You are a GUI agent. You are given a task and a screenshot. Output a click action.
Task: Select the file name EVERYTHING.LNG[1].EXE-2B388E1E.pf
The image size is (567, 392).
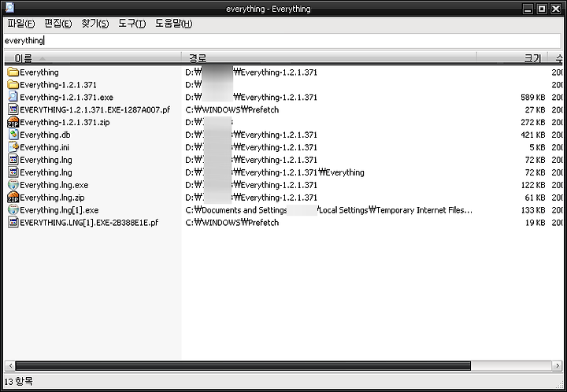(x=89, y=223)
